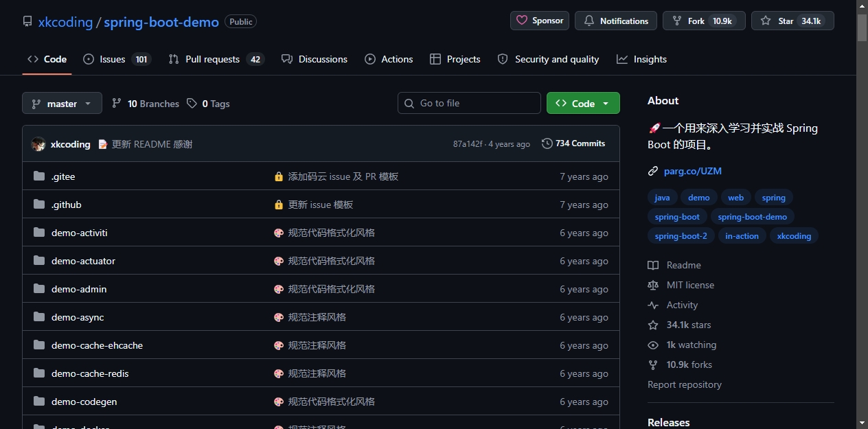Fork the repository

tap(704, 21)
